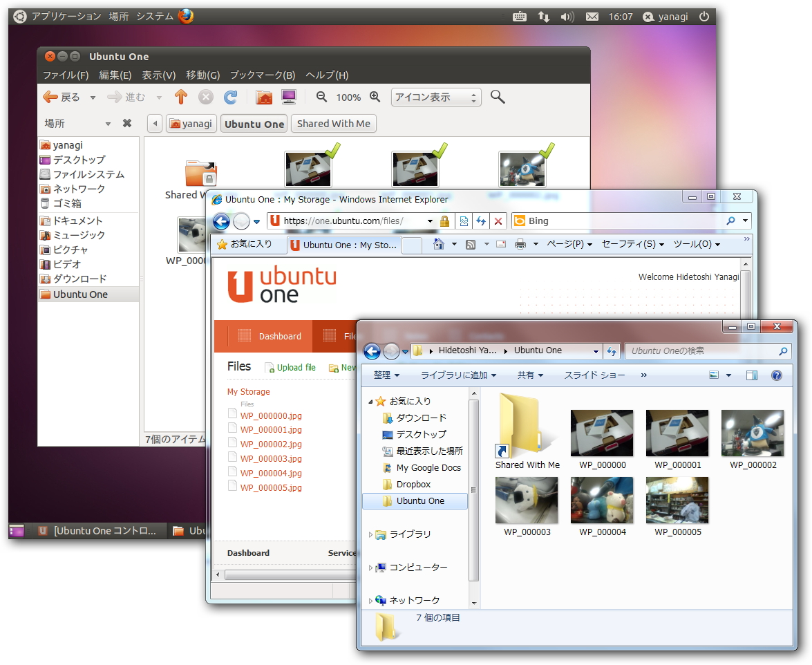Zoom out using the magnifier icon

pos(321,97)
